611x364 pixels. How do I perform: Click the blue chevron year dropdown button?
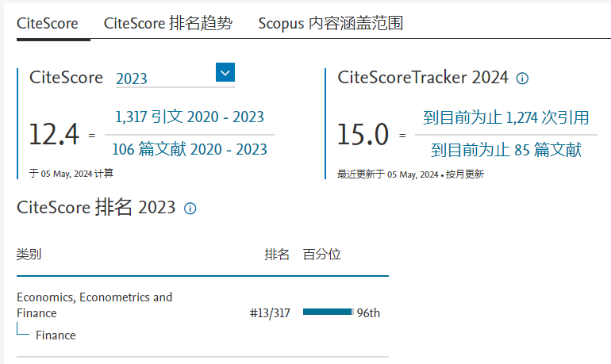(x=225, y=74)
